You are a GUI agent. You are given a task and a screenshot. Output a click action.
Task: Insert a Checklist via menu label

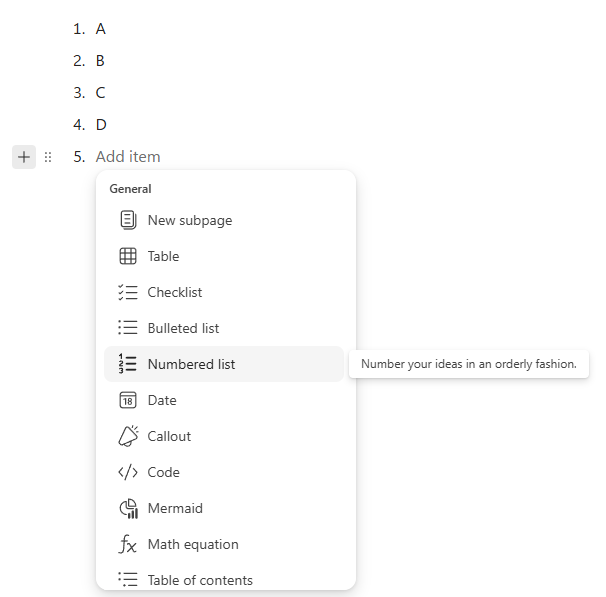click(175, 292)
